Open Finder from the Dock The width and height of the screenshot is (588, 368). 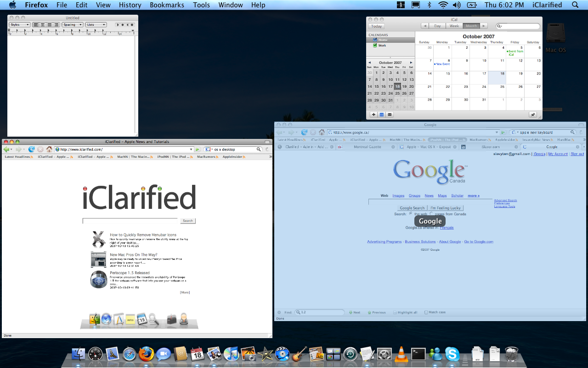79,354
